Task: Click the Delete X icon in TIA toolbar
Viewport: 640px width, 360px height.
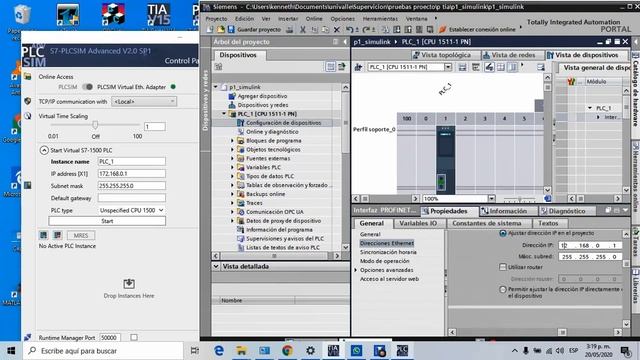Action: coord(337,29)
